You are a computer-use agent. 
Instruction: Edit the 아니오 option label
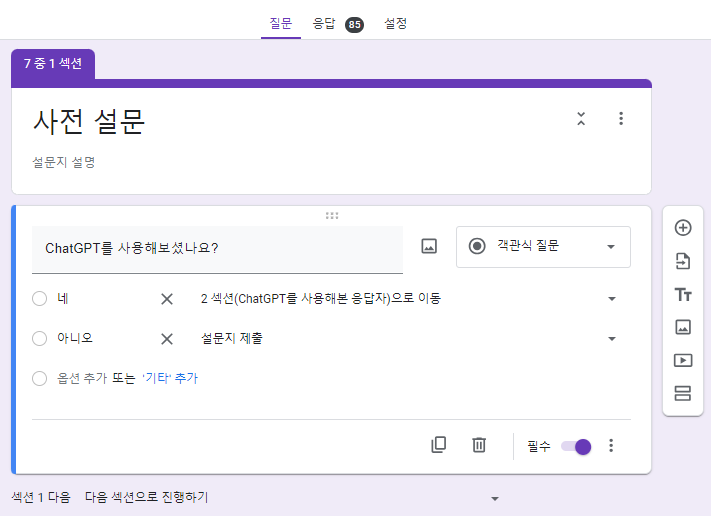coord(75,338)
